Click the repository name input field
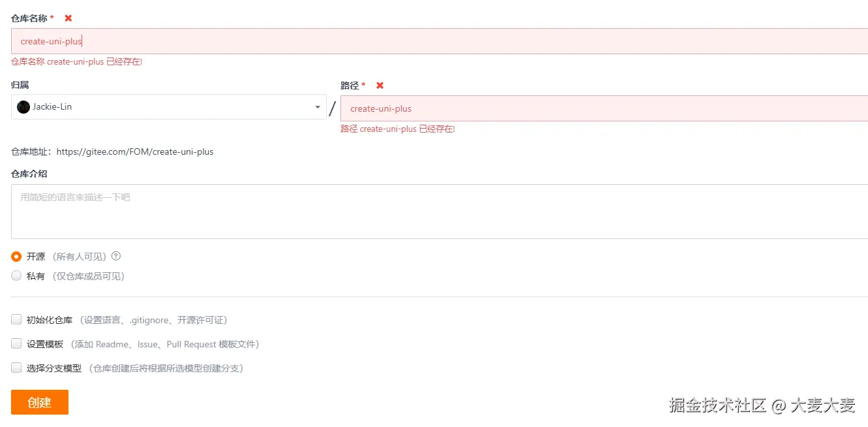868x427 pixels. pos(440,41)
